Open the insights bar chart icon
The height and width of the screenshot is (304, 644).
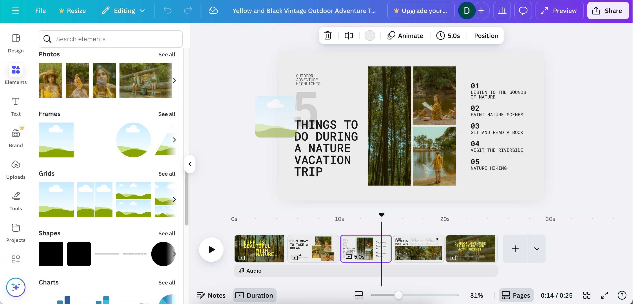[x=502, y=11]
